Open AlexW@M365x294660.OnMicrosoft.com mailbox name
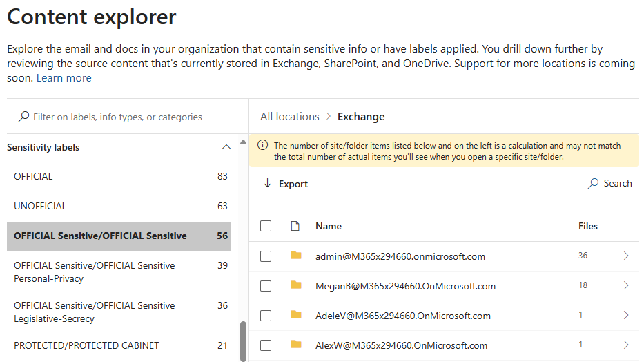Image resolution: width=644 pixels, height=362 pixels. 401,345
